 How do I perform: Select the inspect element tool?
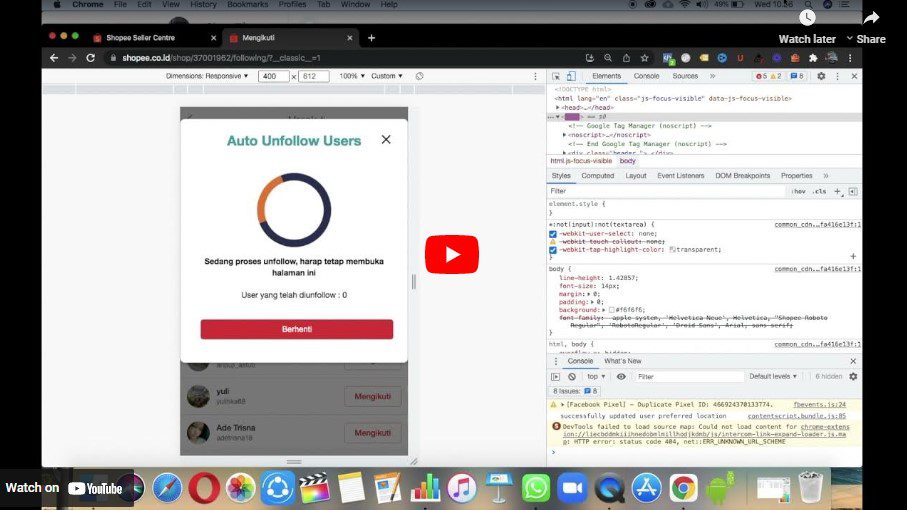(556, 76)
